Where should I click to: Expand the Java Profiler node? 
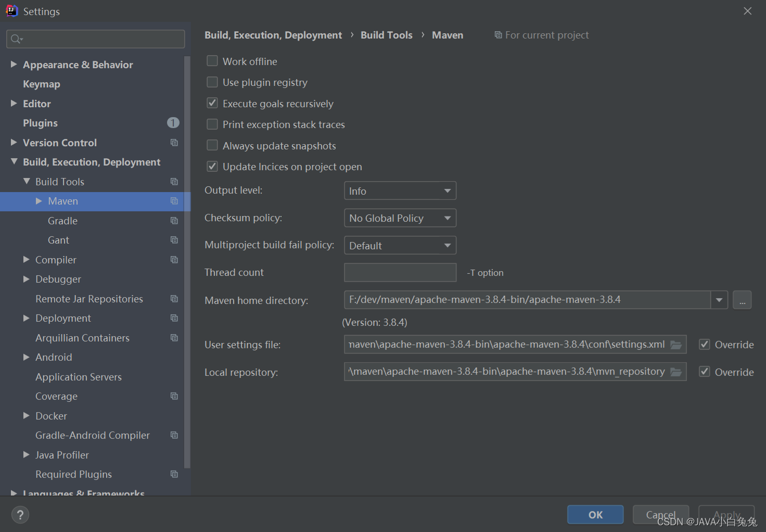(x=27, y=454)
